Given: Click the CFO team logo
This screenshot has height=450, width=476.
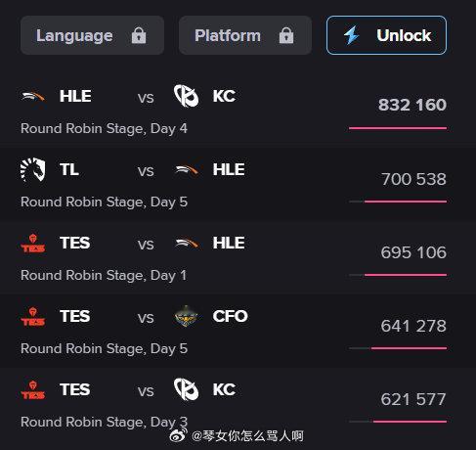Looking at the screenshot, I should coord(186,316).
